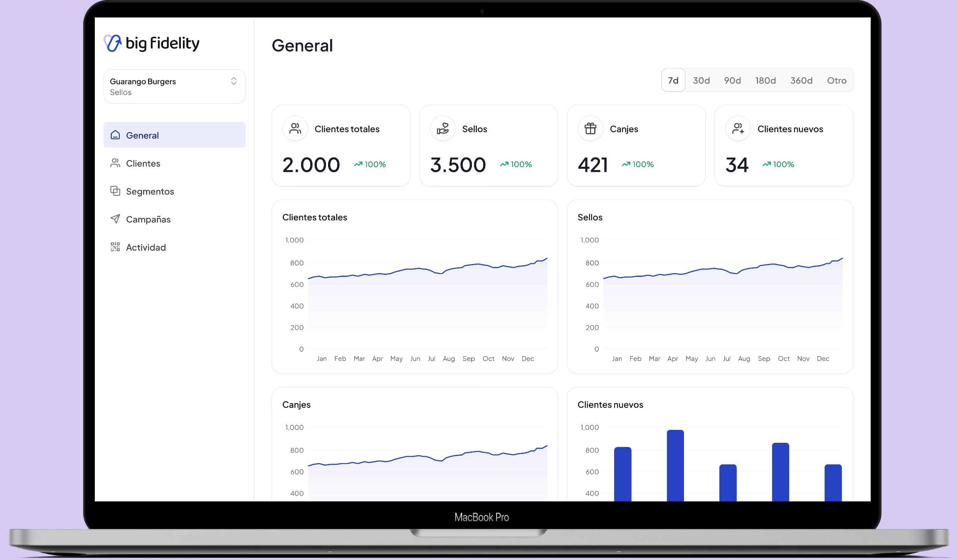Click the Clientes totales users icon

click(295, 128)
